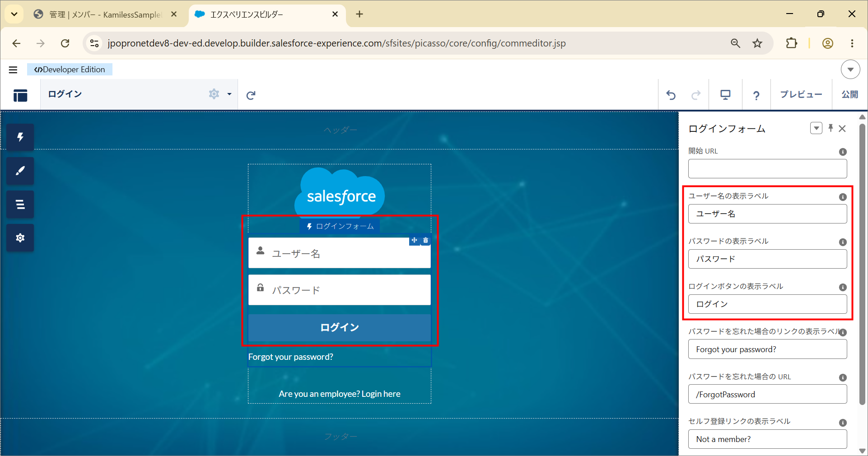Click the プレビュー button
Screen dimensions: 868x456
click(x=801, y=94)
